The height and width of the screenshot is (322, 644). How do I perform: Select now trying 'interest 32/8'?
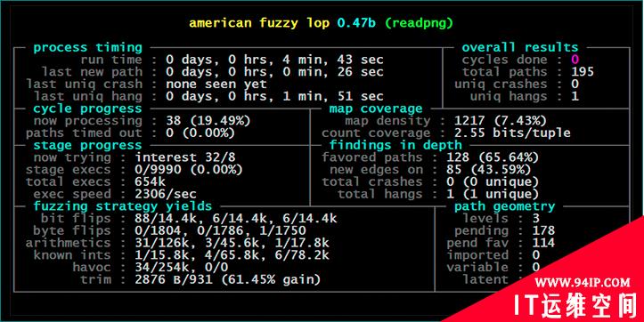185,158
